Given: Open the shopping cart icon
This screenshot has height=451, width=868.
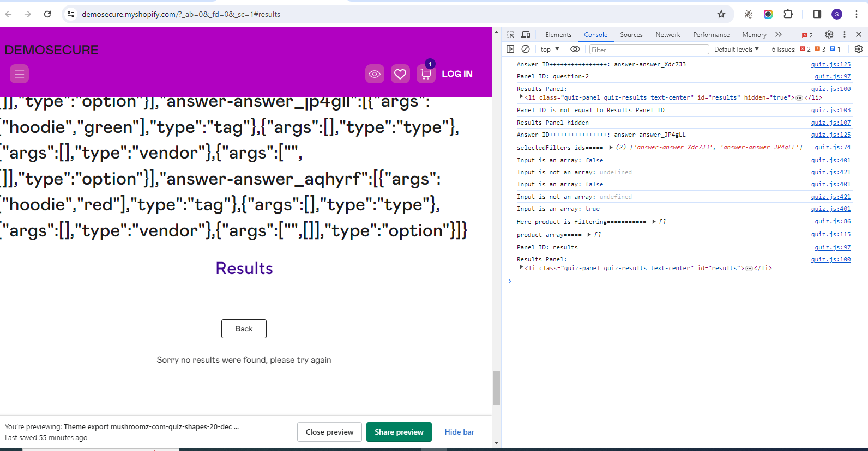Looking at the screenshot, I should (426, 74).
